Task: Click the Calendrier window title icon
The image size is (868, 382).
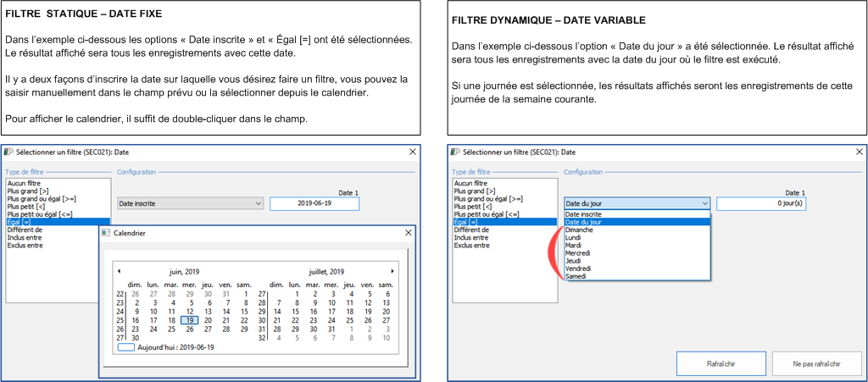Action: click(106, 233)
